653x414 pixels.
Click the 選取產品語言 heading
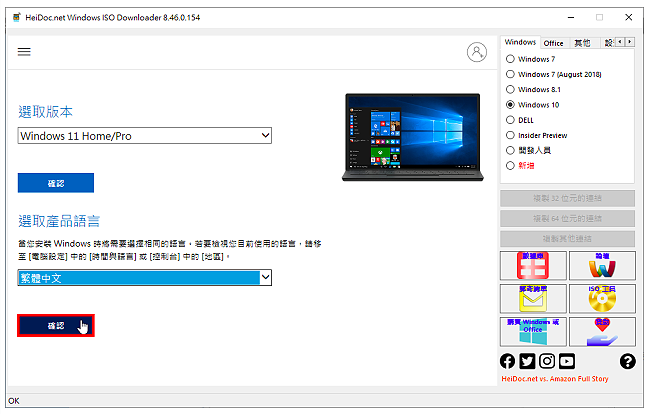pyautogui.click(x=59, y=221)
